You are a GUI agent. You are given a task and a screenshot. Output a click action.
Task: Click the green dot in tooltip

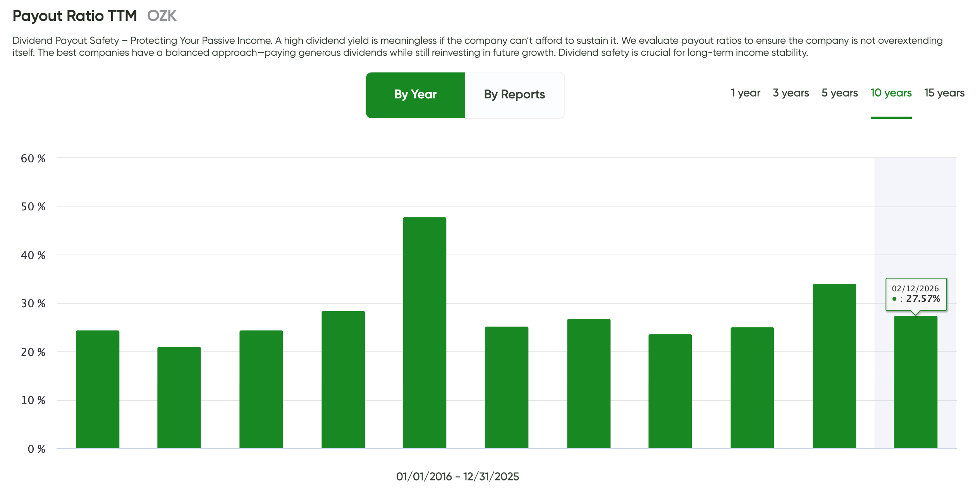tap(894, 299)
